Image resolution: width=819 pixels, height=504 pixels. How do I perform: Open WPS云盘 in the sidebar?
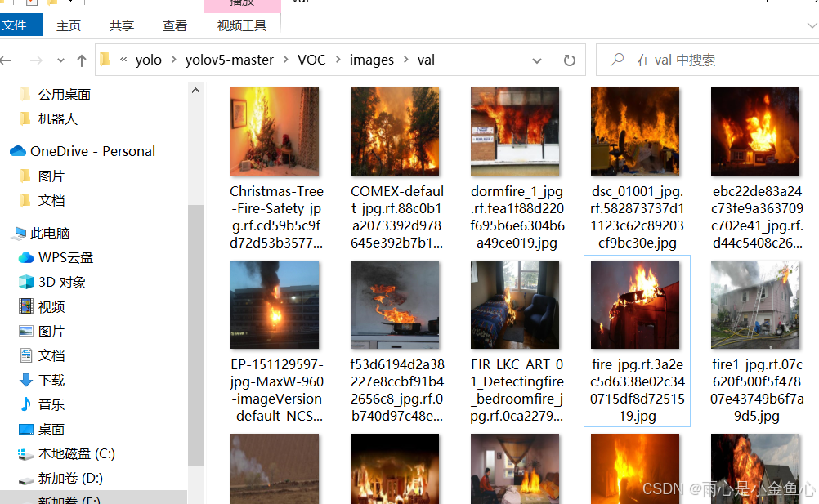click(65, 258)
